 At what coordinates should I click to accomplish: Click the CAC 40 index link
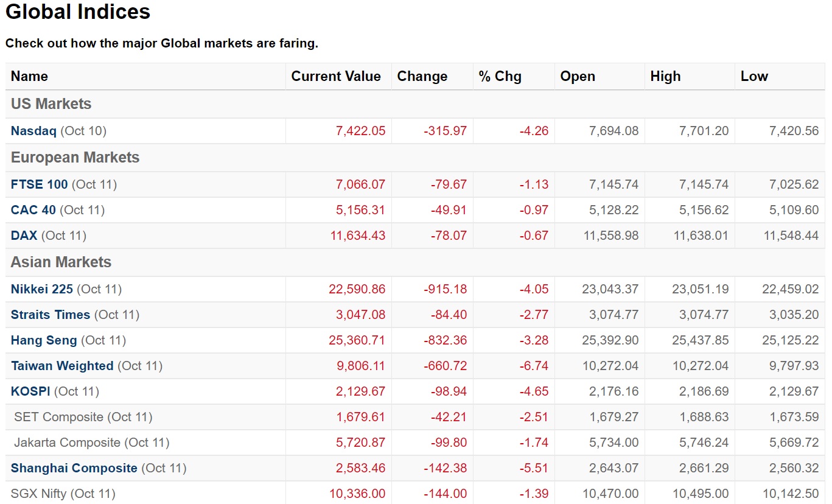point(33,210)
